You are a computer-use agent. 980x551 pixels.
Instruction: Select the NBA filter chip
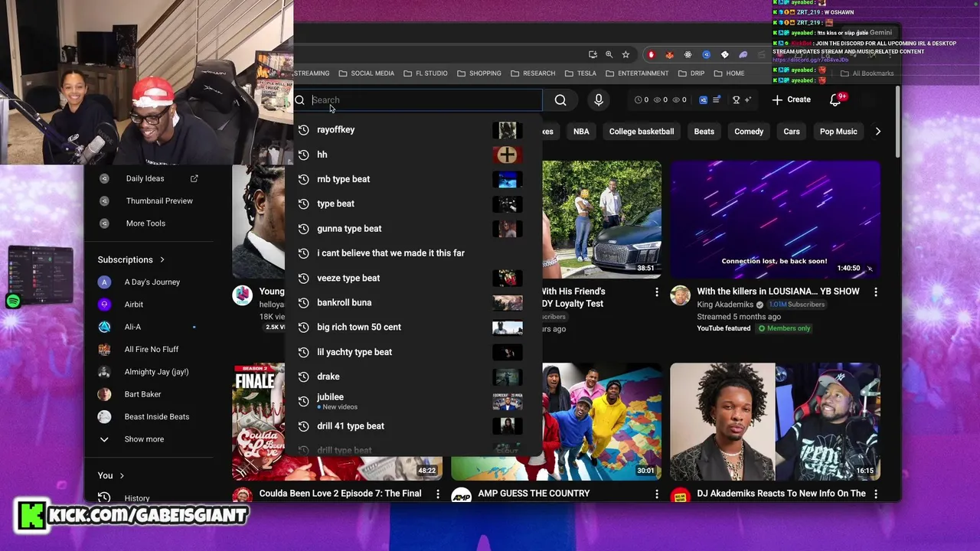[581, 132]
